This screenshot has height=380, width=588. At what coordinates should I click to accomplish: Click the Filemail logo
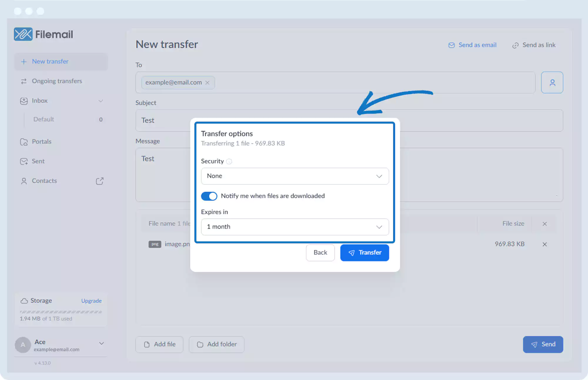point(44,34)
